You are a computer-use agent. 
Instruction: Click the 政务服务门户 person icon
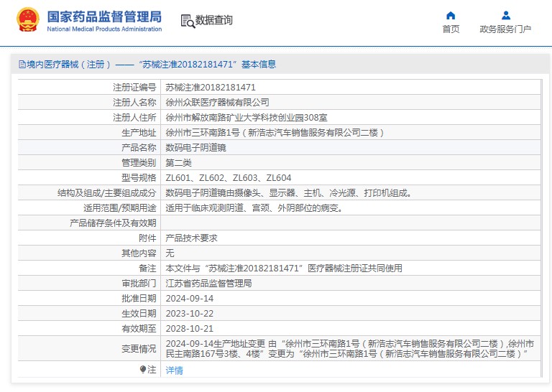506,15
